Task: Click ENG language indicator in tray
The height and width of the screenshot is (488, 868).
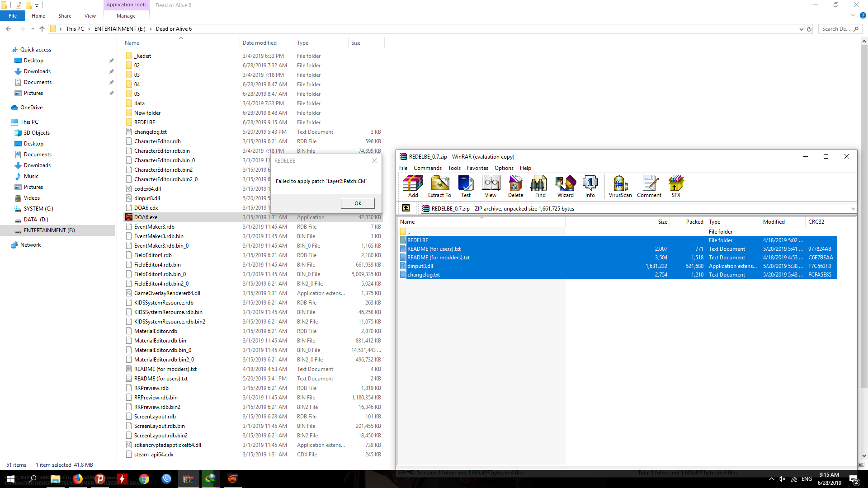Action: click(x=807, y=479)
